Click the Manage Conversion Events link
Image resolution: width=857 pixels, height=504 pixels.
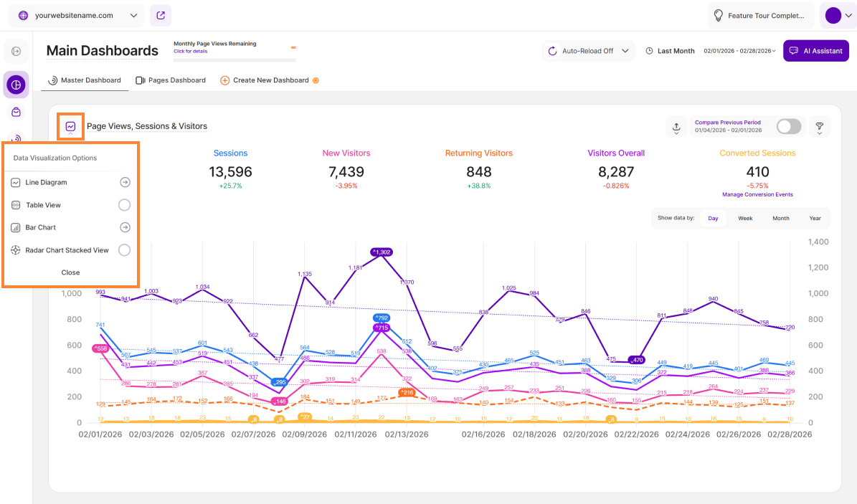[x=757, y=194]
